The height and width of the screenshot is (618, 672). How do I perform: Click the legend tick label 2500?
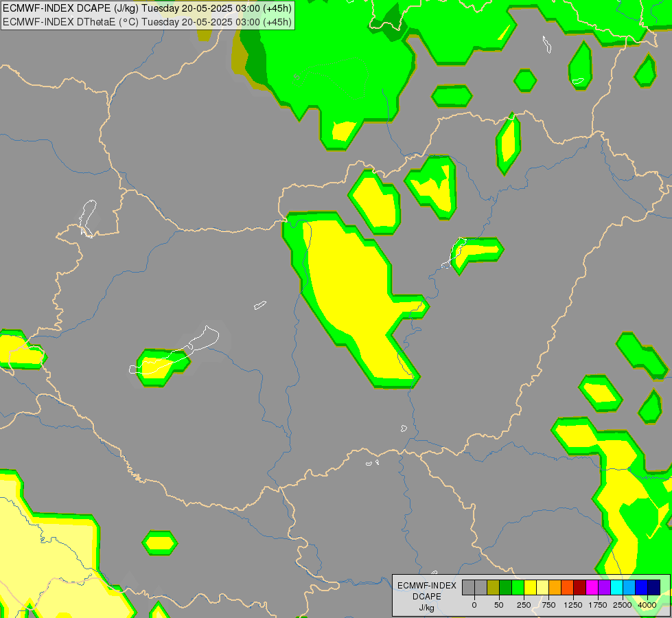[623, 605]
